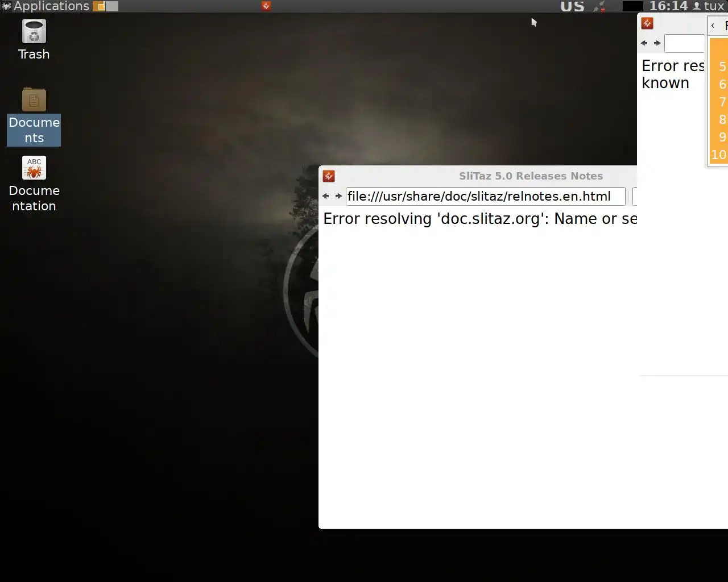Image resolution: width=728 pixels, height=582 pixels.
Task: Go forward in the top-right browser window
Action: point(657,43)
